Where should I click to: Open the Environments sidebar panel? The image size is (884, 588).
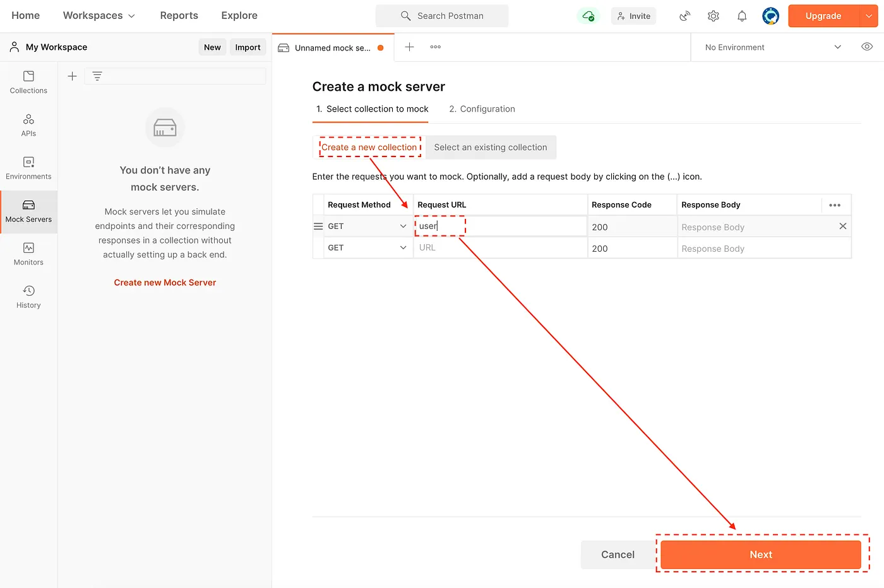tap(28, 168)
